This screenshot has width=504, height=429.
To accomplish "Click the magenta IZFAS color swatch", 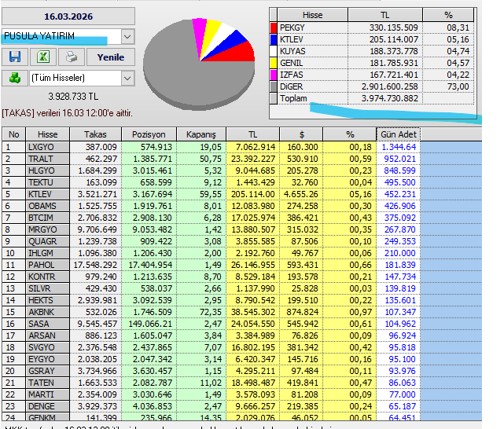I will tap(274, 75).
